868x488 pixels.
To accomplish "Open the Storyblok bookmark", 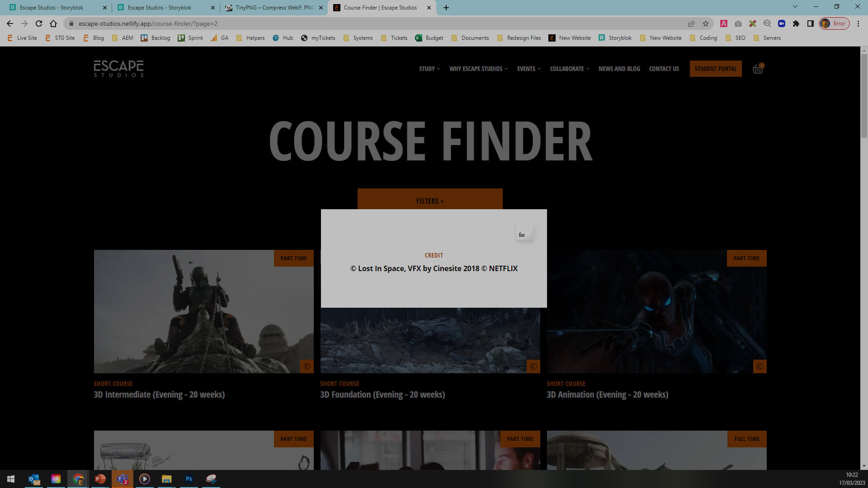I will coord(615,38).
